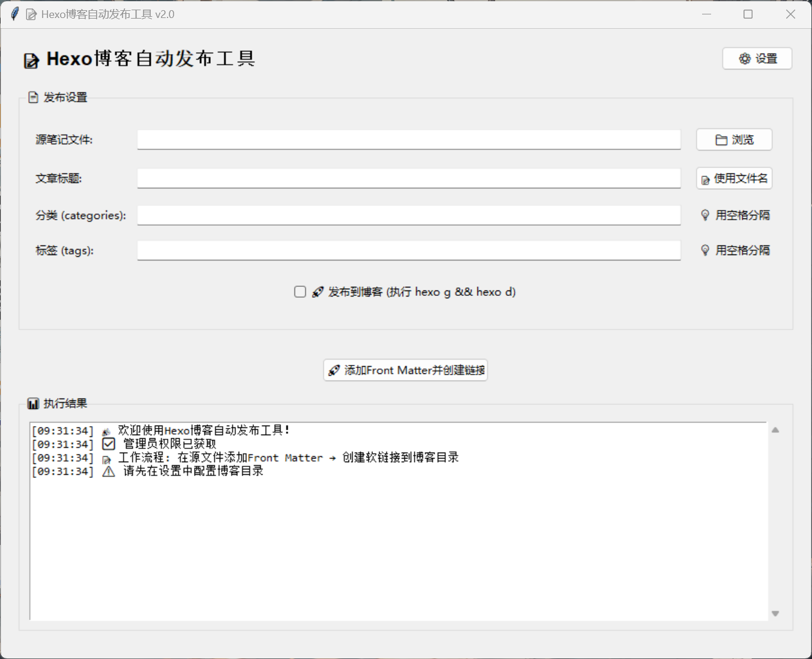
Task: Click the 用空格分隔 hint beside categories
Action: tap(742, 215)
